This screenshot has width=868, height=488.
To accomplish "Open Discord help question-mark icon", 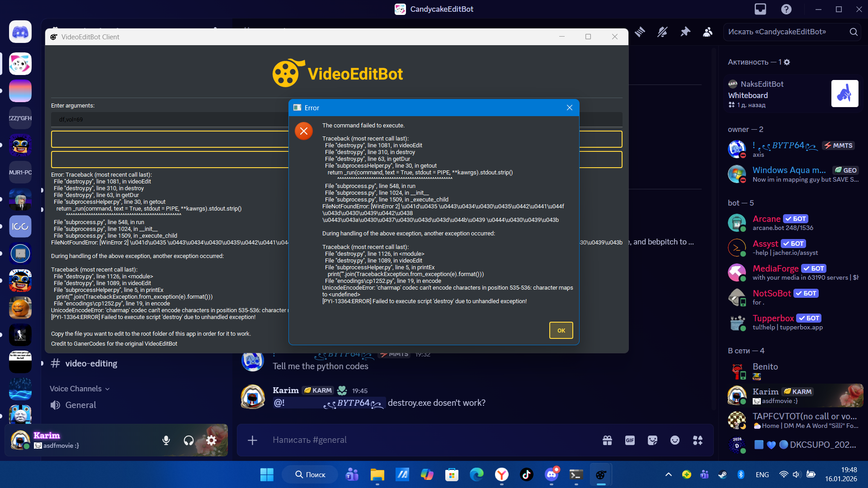I will coord(786,9).
